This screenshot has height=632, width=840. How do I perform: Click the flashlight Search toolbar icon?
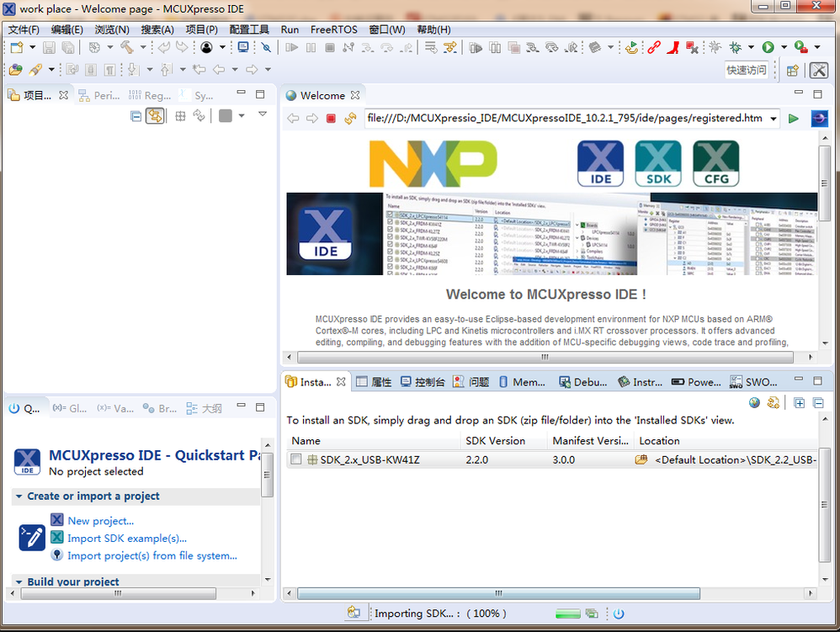coord(36,70)
